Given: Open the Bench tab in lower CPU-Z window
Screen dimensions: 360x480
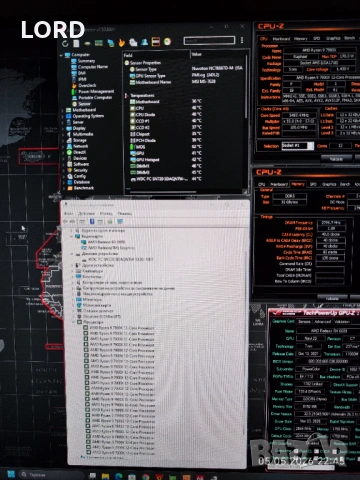Looking at the screenshot, I should pos(345,184).
